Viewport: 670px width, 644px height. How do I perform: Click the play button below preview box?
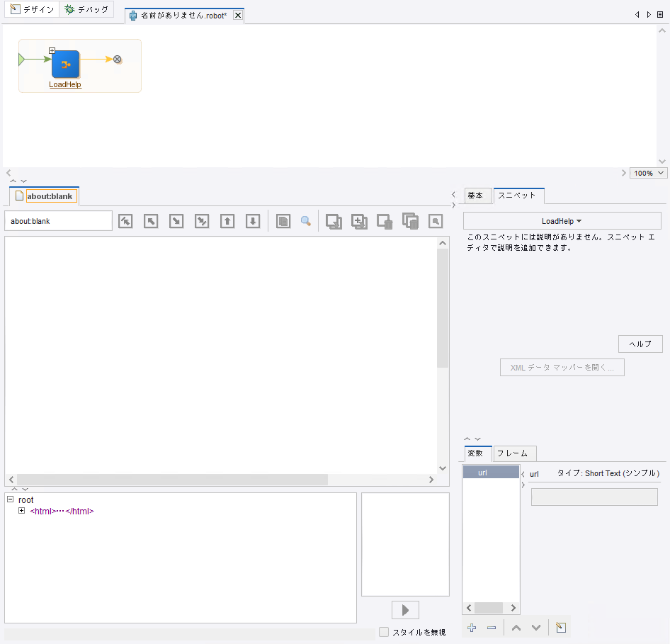[x=405, y=610]
